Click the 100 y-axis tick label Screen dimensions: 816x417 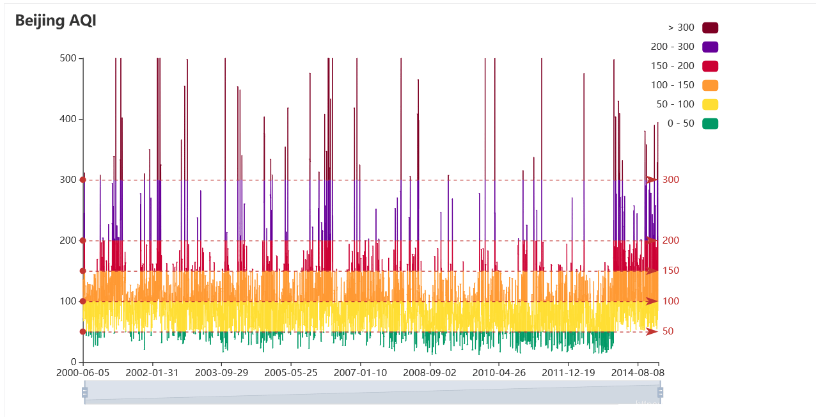coord(69,301)
